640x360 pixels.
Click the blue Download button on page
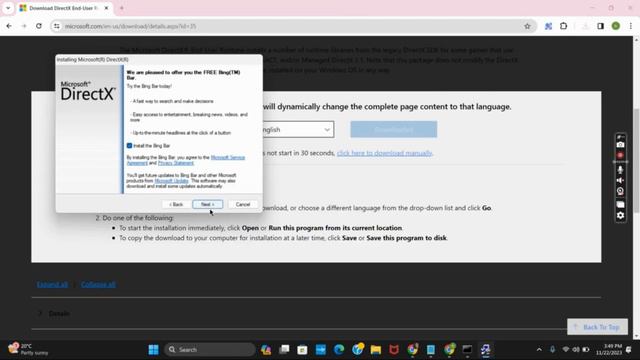[393, 129]
